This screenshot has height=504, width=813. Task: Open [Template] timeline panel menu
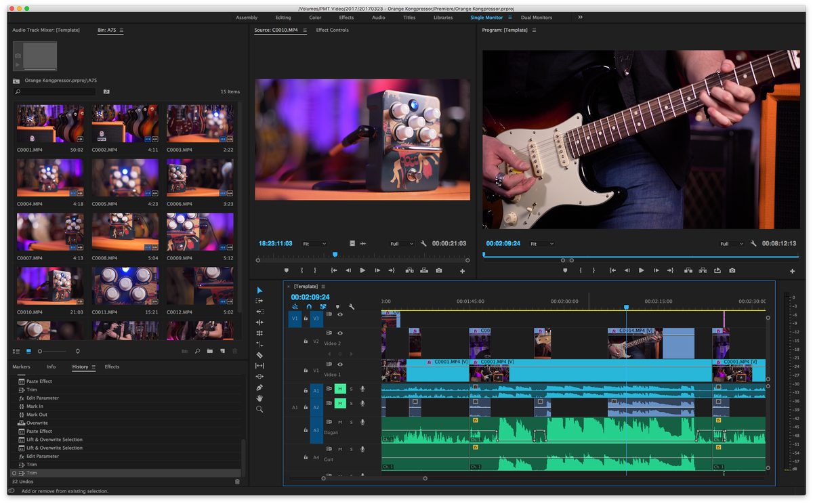[323, 287]
